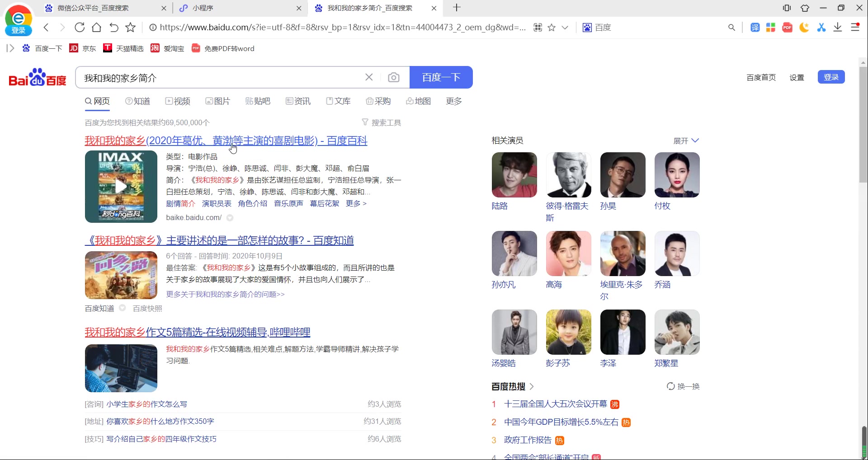Viewport: 868px width, 460px height.
Task: Click 换一换 to refresh hot searches
Action: pyautogui.click(x=683, y=386)
